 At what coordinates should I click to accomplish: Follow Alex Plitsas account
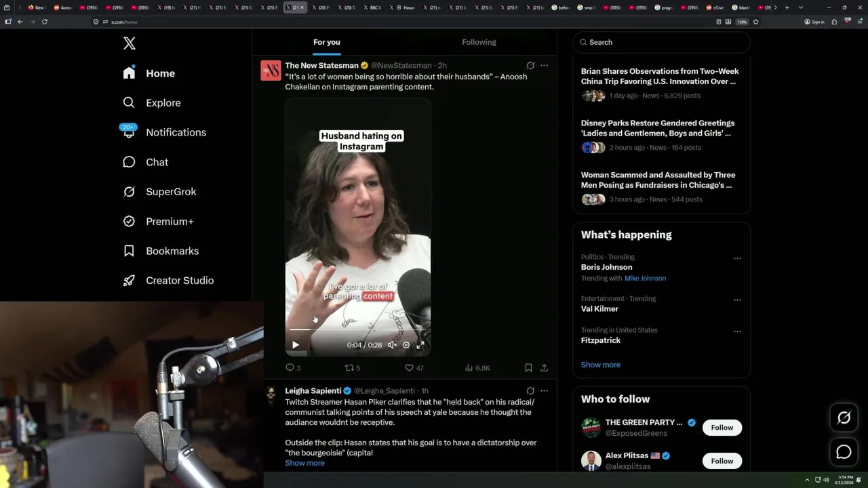click(x=722, y=461)
